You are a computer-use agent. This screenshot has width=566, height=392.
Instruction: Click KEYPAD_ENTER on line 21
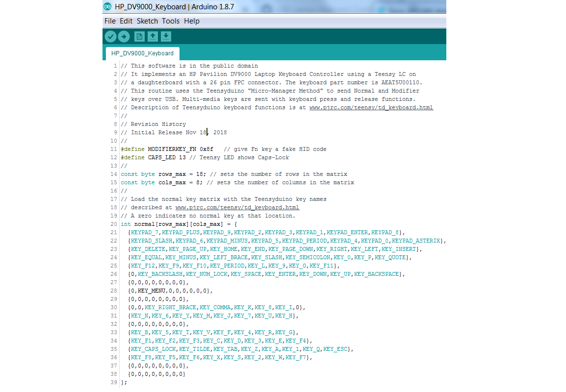pos(347,232)
